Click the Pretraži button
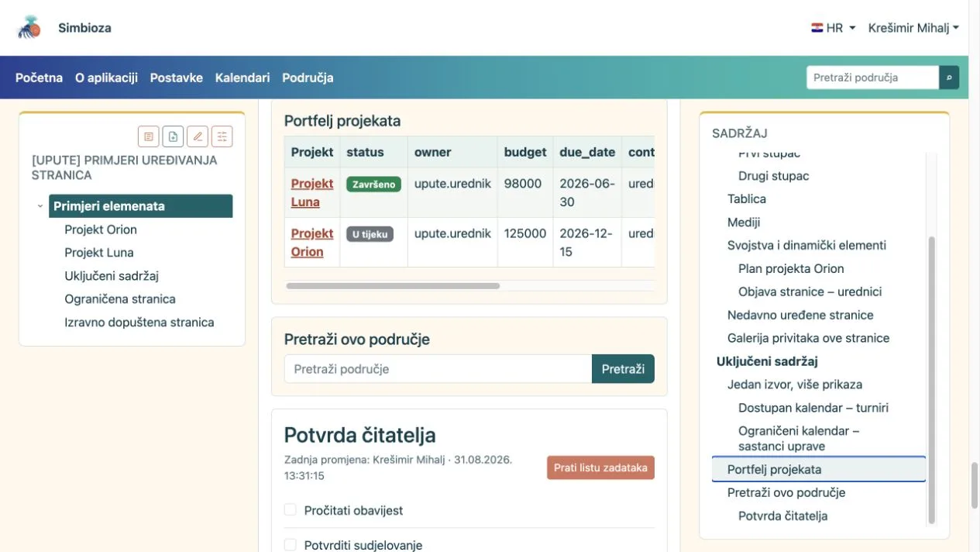Viewport: 980px width, 552px height. click(623, 369)
